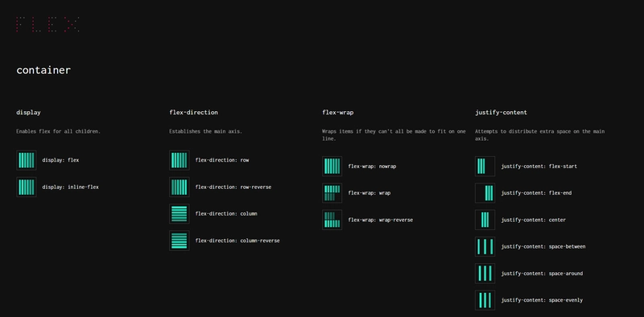Select the flex-direction: column icon
This screenshot has width=644, height=317.
[x=179, y=213]
